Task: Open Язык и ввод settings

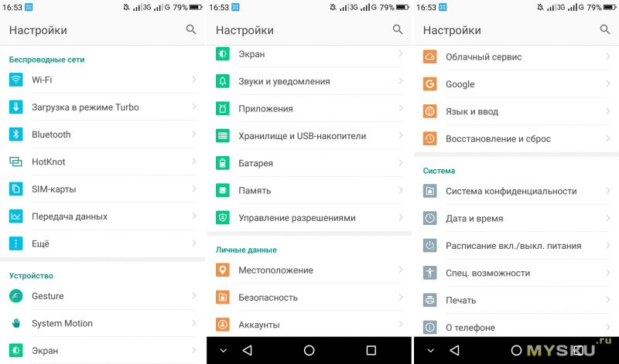Action: pos(516,111)
